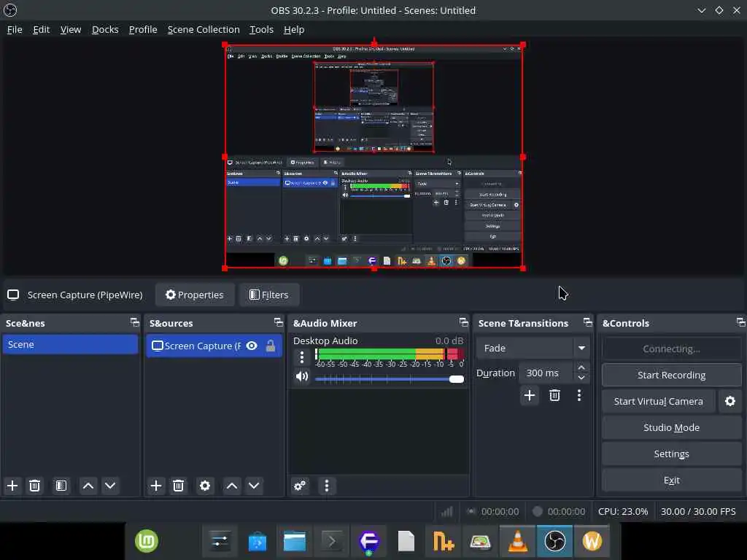Open the Docks menu
The image size is (747, 560).
tap(105, 29)
